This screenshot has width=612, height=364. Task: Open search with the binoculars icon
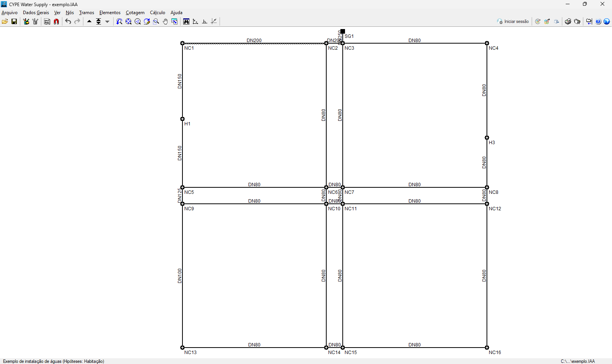(186, 21)
